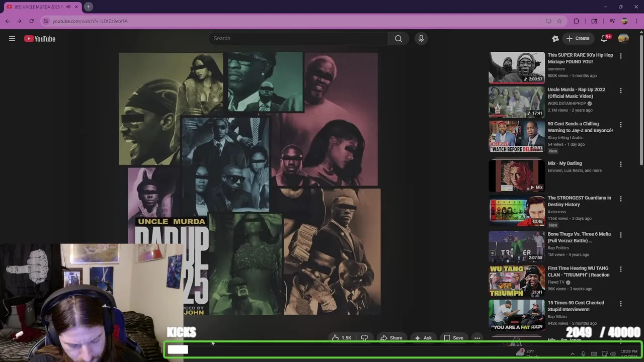Open Bone Thugs Vs. Three 6 Mafia thumbnail
Image resolution: width=644 pixels, height=362 pixels.
[x=517, y=246]
